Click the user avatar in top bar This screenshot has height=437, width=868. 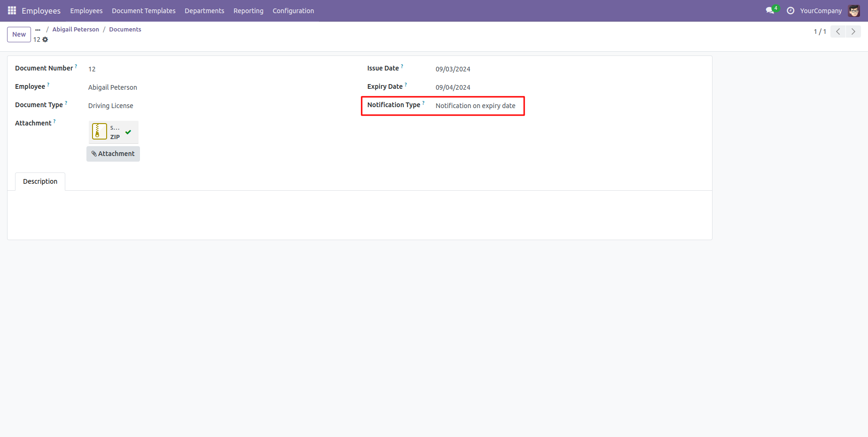click(853, 10)
